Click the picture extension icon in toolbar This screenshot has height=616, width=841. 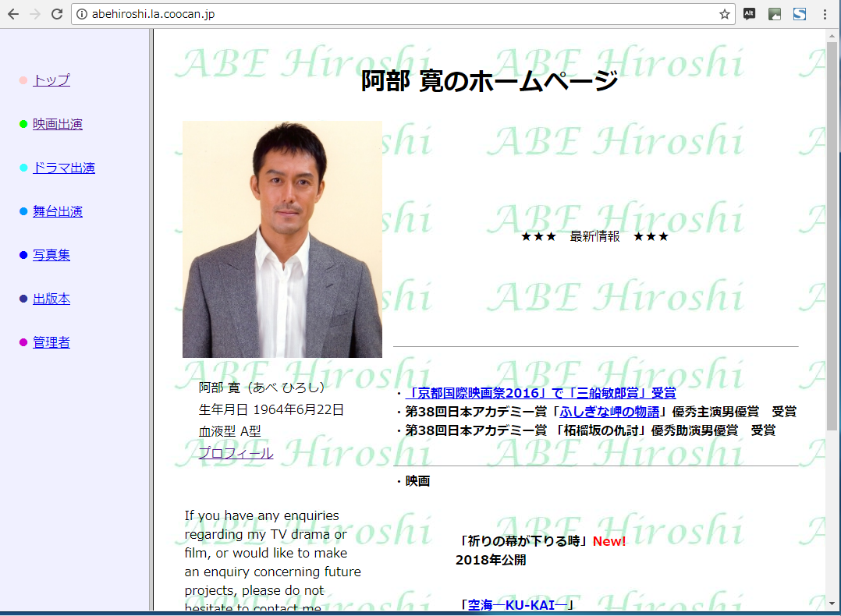click(774, 14)
